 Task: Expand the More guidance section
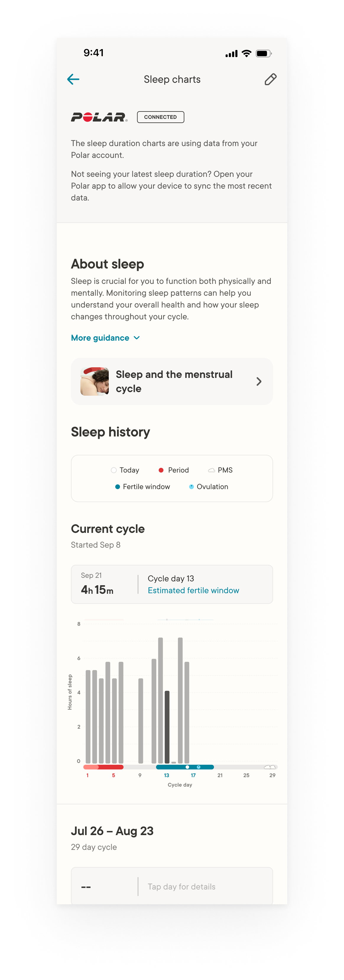point(100,338)
